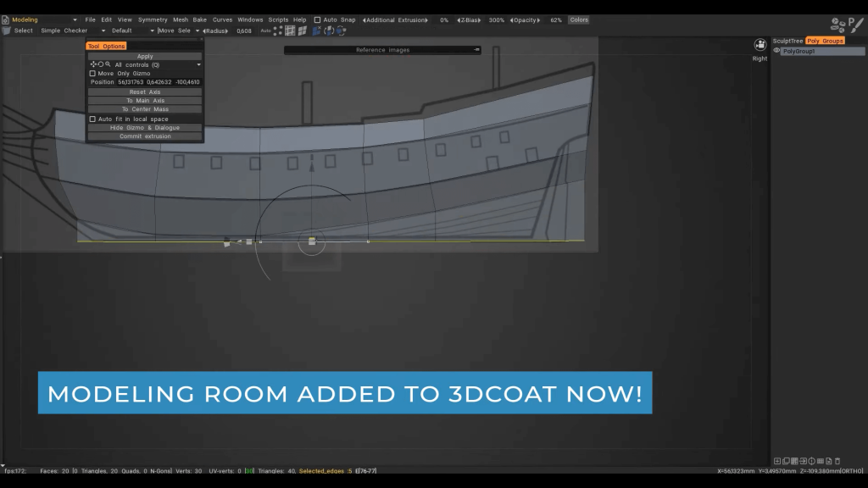Image resolution: width=868 pixels, height=488 pixels.
Task: Click the paintbrush P icon at top right
Action: click(x=856, y=25)
